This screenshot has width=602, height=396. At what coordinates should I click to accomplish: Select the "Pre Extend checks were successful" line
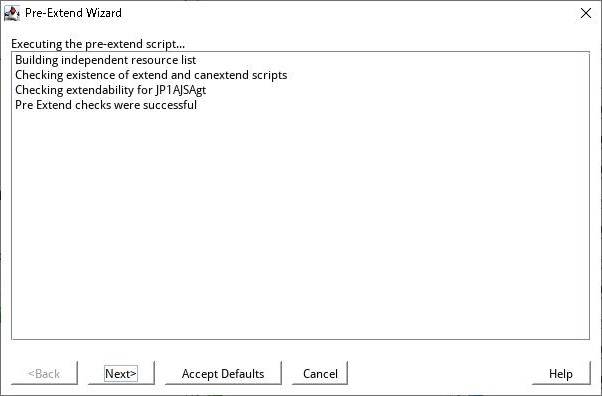106,105
